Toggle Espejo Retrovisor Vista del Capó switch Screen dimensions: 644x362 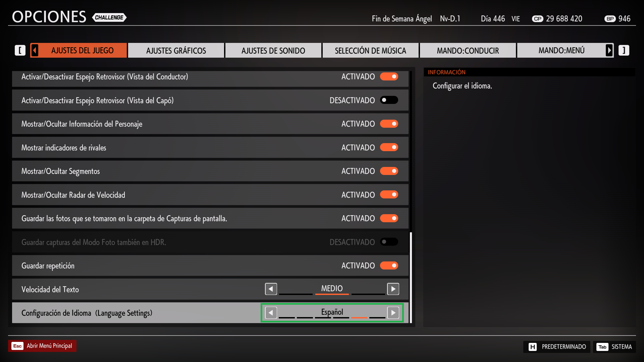tap(389, 100)
